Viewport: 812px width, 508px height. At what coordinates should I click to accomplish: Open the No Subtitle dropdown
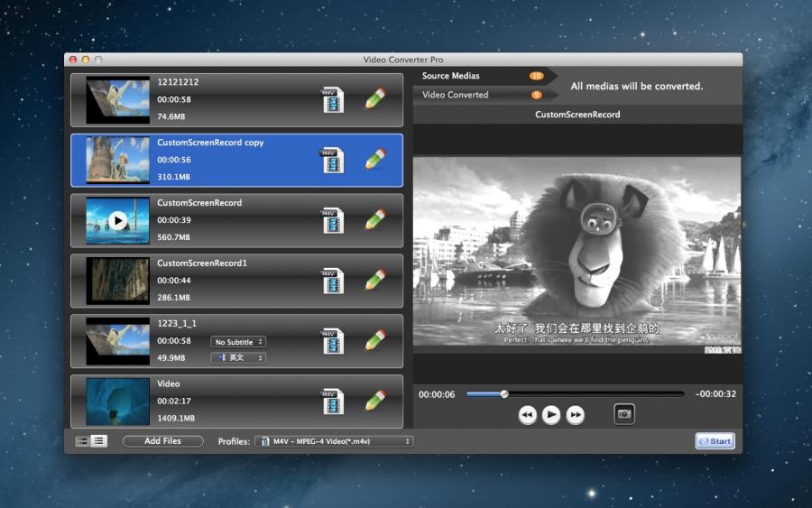[x=238, y=342]
